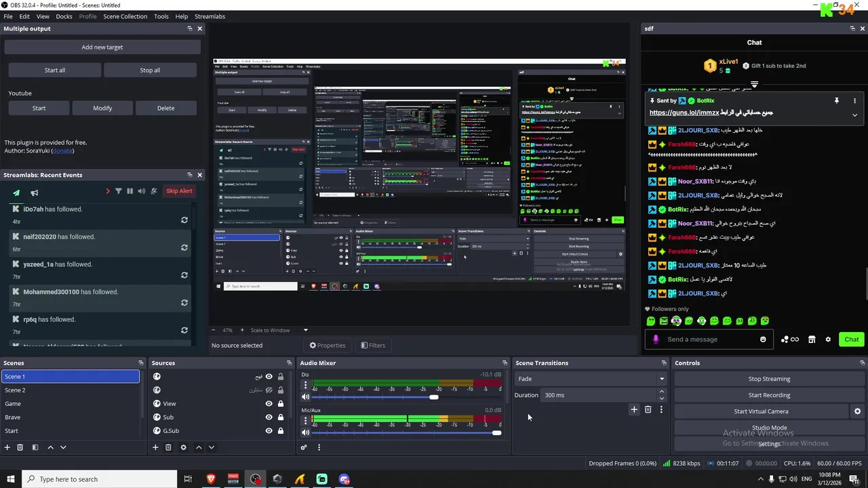Open the preview scaling dropdown arrow
This screenshot has height=488, width=868.
(305, 330)
